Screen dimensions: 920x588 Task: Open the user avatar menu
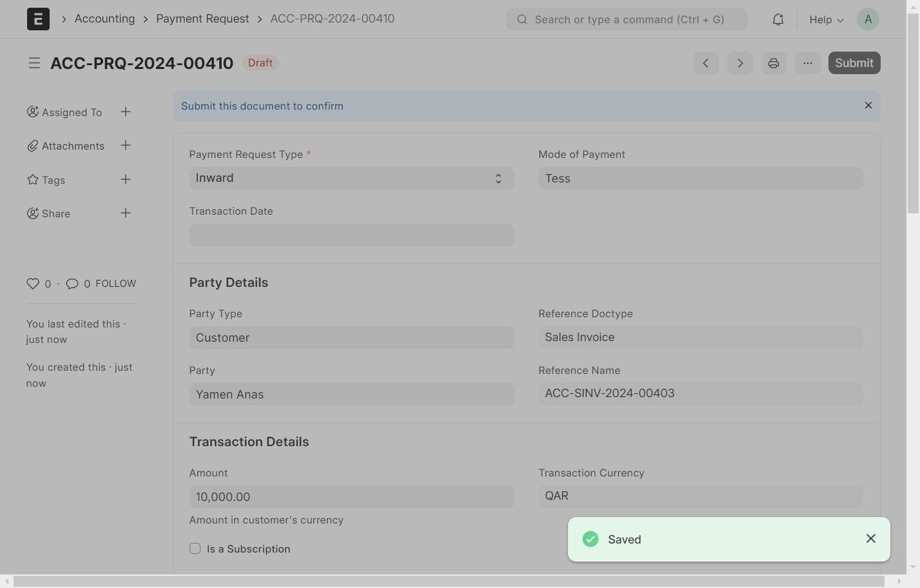click(x=868, y=19)
